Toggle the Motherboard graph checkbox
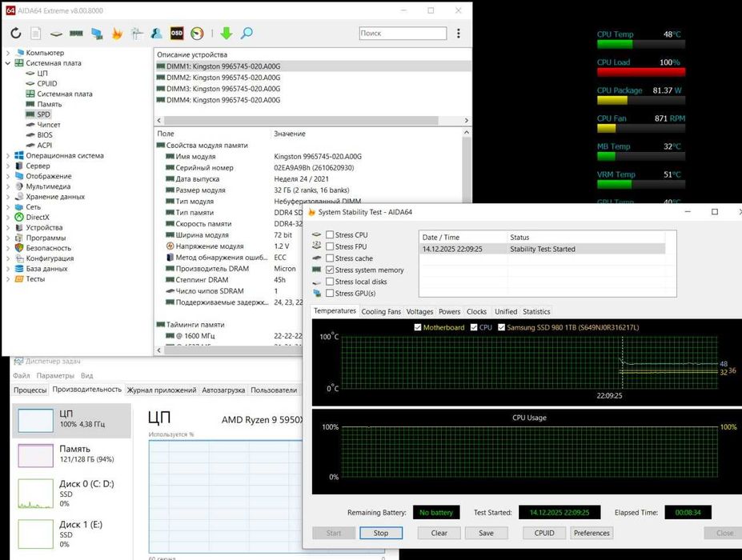The width and height of the screenshot is (742, 560). click(418, 327)
